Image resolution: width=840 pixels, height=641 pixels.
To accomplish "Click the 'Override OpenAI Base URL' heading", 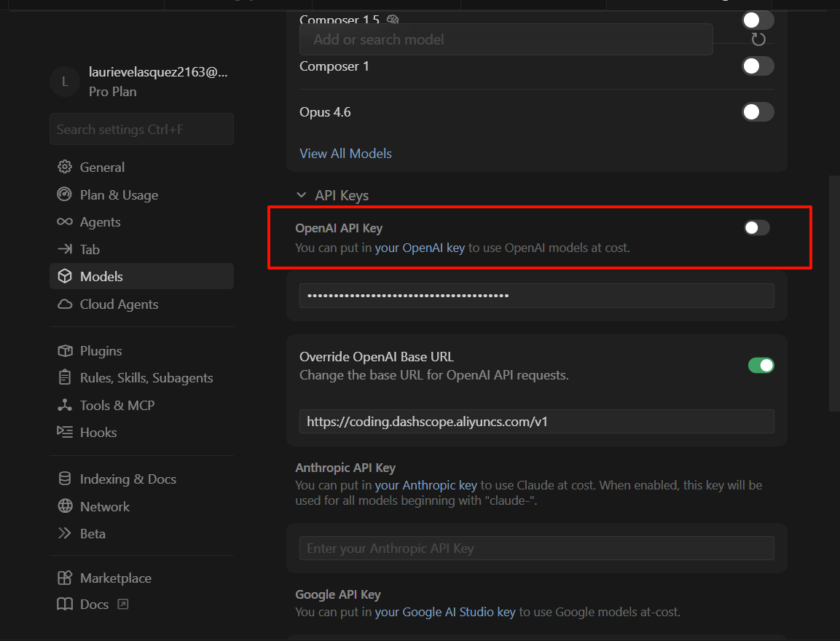I will pos(377,357).
